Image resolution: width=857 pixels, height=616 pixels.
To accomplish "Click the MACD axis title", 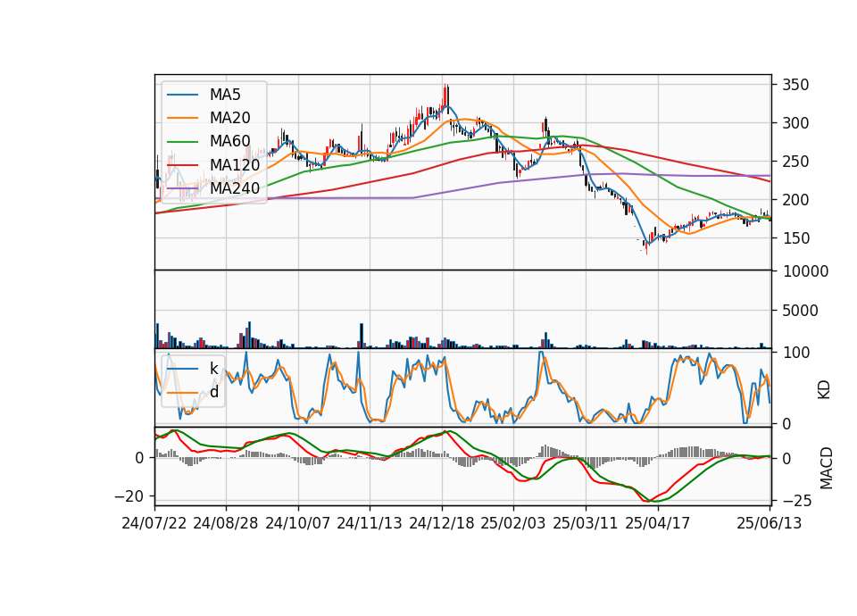I will 827,468.
